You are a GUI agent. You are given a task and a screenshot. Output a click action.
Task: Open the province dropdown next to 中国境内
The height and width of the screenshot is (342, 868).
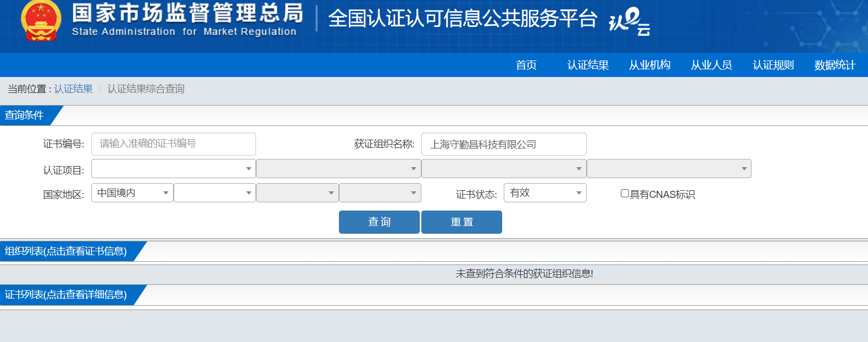click(215, 193)
